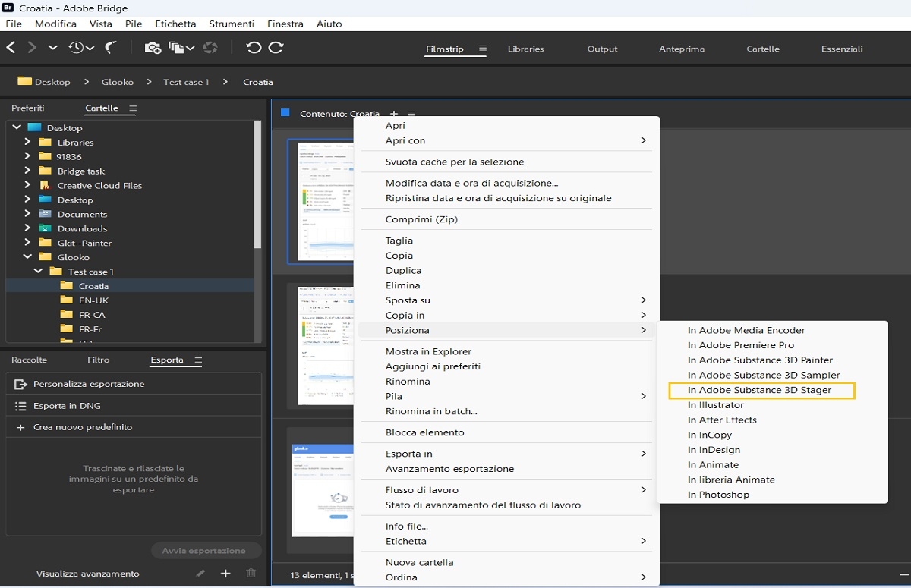Screen dimensions: 911x588
Task: Click the back navigation arrow
Action: tap(11, 48)
